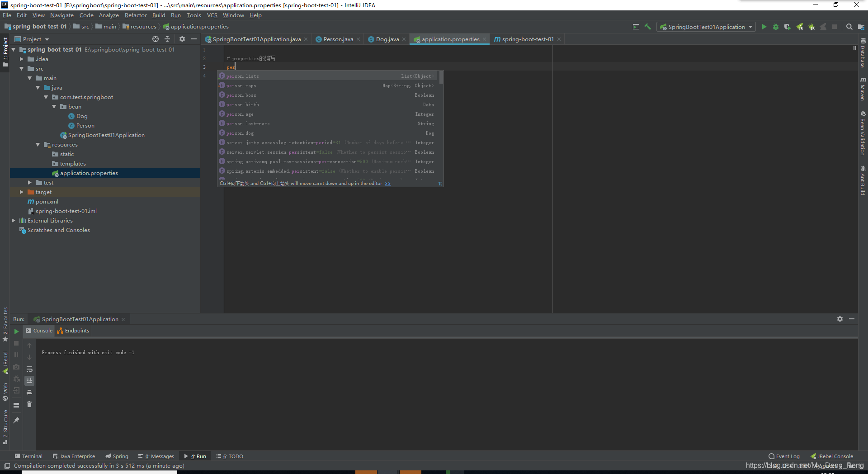Screen dimensions: 868x474
Task: Open Project panel settings gear
Action: (182, 39)
